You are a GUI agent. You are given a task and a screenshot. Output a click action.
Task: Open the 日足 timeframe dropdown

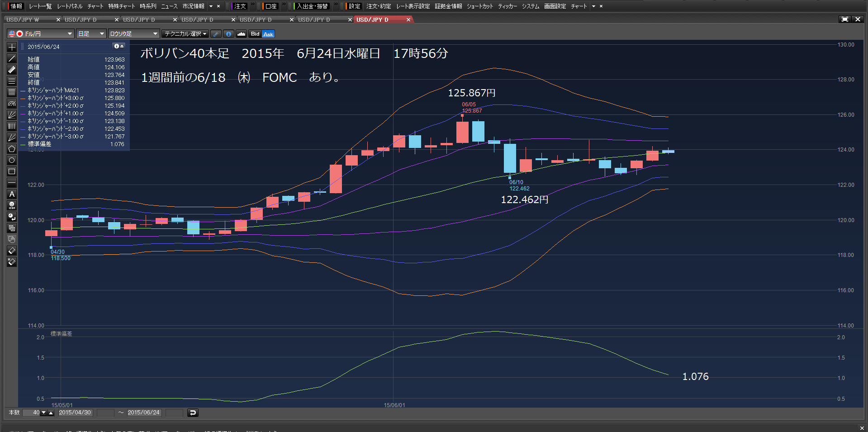tap(91, 34)
